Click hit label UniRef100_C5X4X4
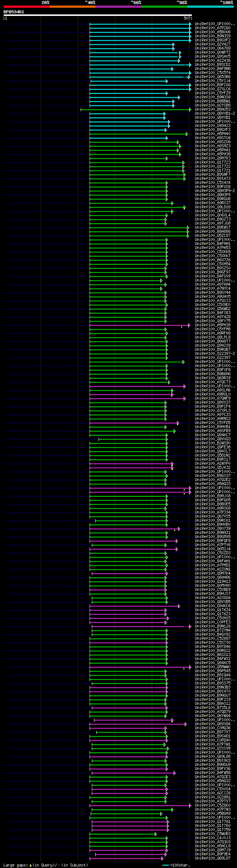The height and width of the screenshot is (868, 237). (x=213, y=182)
